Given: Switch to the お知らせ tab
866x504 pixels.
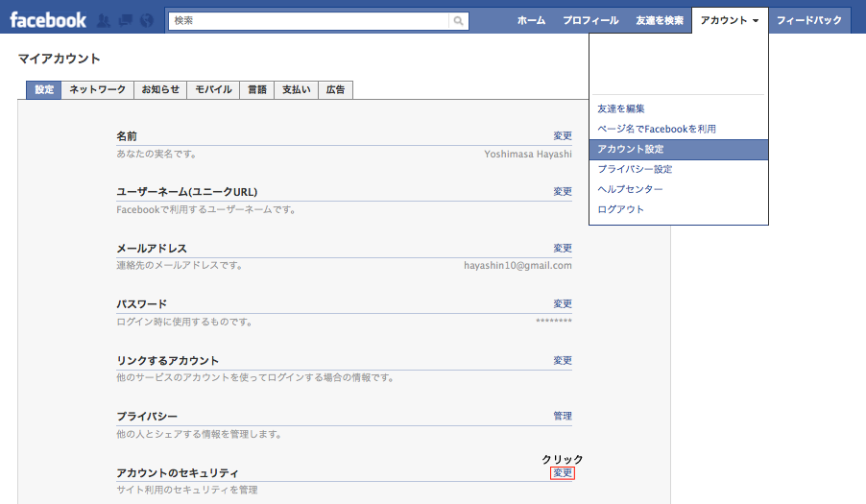Looking at the screenshot, I should pos(160,90).
